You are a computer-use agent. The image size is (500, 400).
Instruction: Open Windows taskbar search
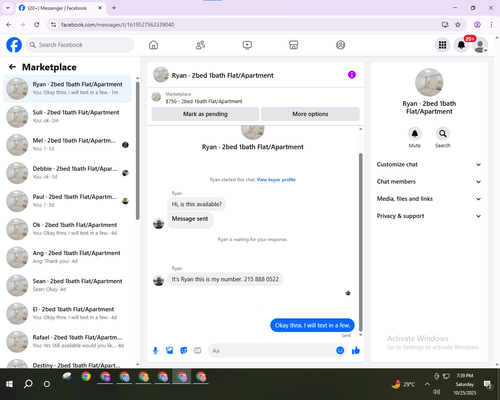click(x=28, y=384)
